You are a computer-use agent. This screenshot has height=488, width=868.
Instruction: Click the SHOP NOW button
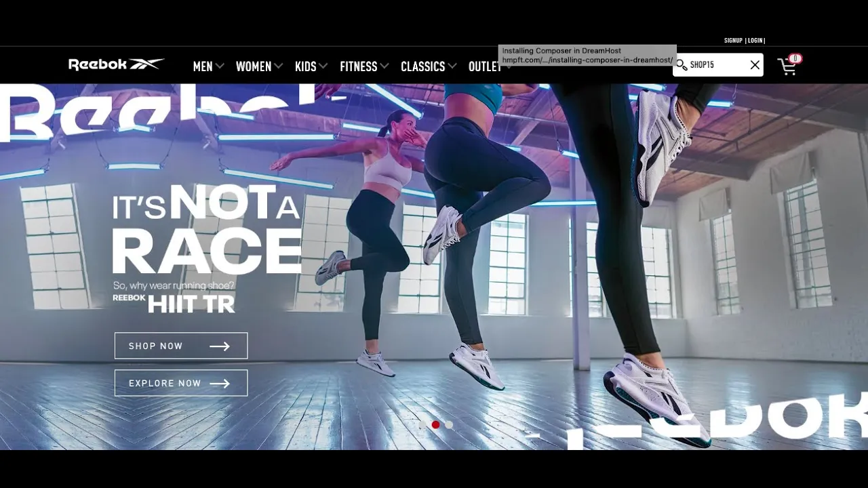(x=181, y=346)
